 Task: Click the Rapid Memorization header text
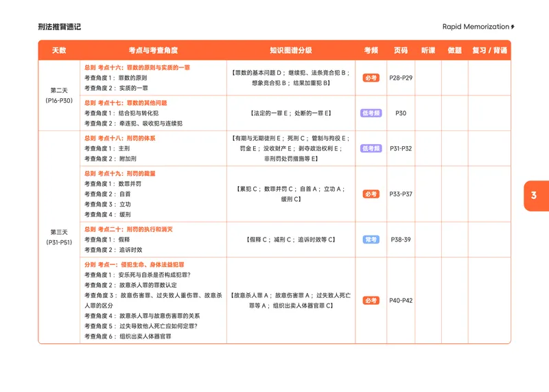(x=476, y=27)
